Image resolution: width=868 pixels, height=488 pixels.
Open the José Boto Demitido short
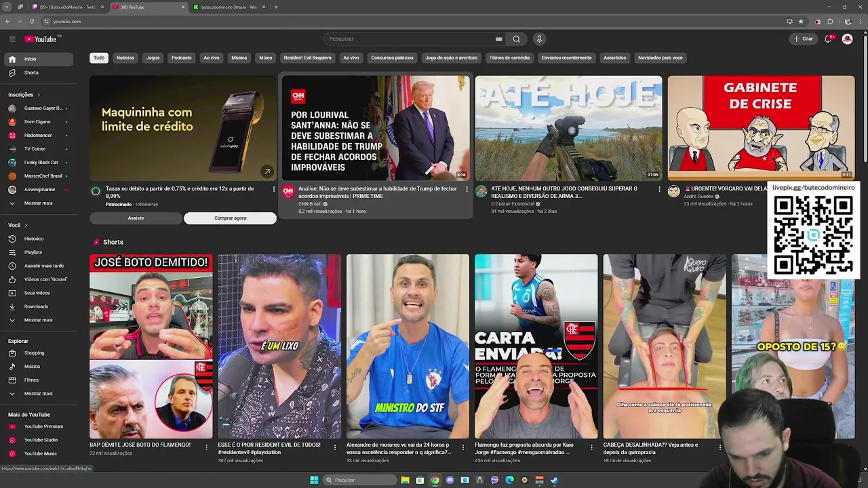(151, 346)
